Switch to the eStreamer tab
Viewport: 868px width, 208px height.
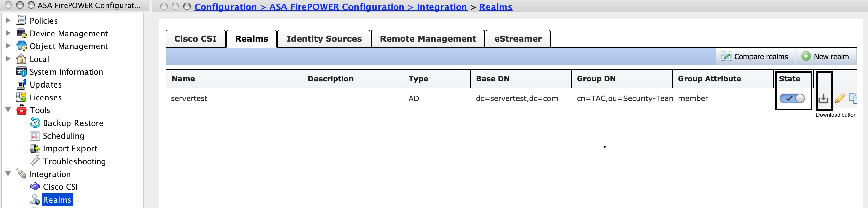(518, 39)
